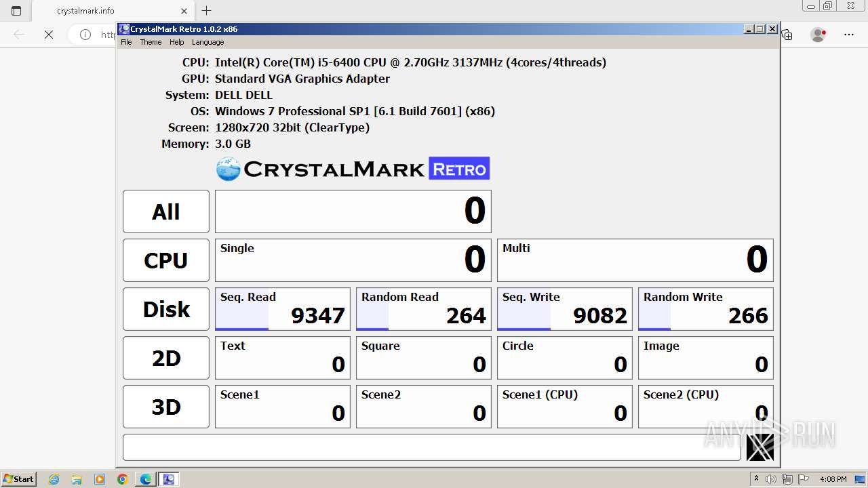
Task: Click the Standard VGA Graphics Adapter text
Action: (x=302, y=79)
